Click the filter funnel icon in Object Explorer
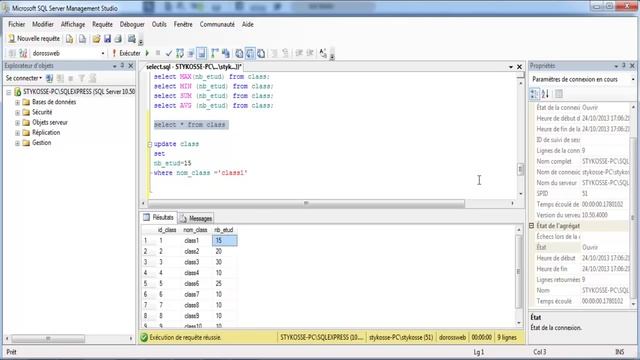Screen dimensions: 640x360 [x=82, y=78]
